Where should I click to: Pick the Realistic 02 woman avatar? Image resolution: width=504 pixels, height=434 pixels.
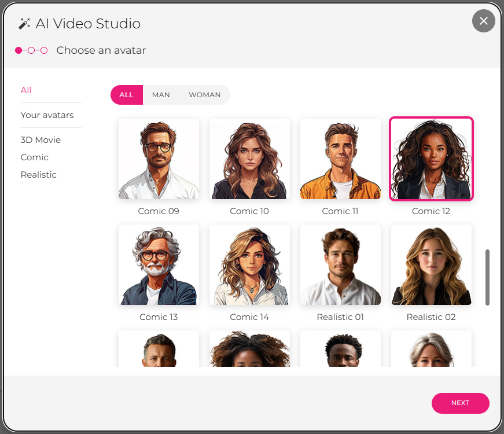pyautogui.click(x=431, y=265)
